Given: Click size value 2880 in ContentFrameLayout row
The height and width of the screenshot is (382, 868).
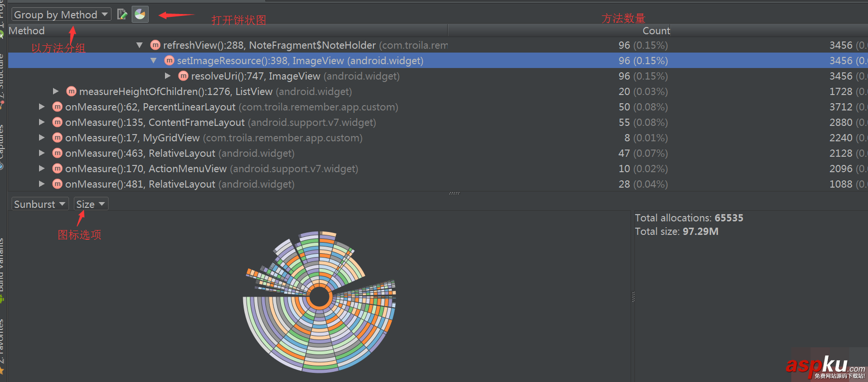Looking at the screenshot, I should click(x=841, y=123).
